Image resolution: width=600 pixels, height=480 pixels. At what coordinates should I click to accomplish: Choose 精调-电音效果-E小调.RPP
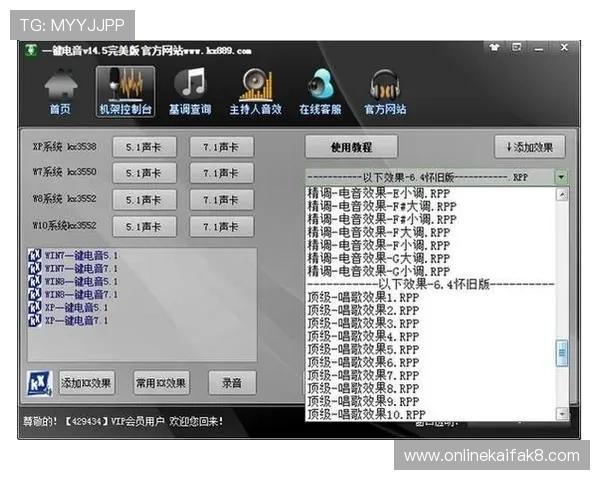pos(430,194)
